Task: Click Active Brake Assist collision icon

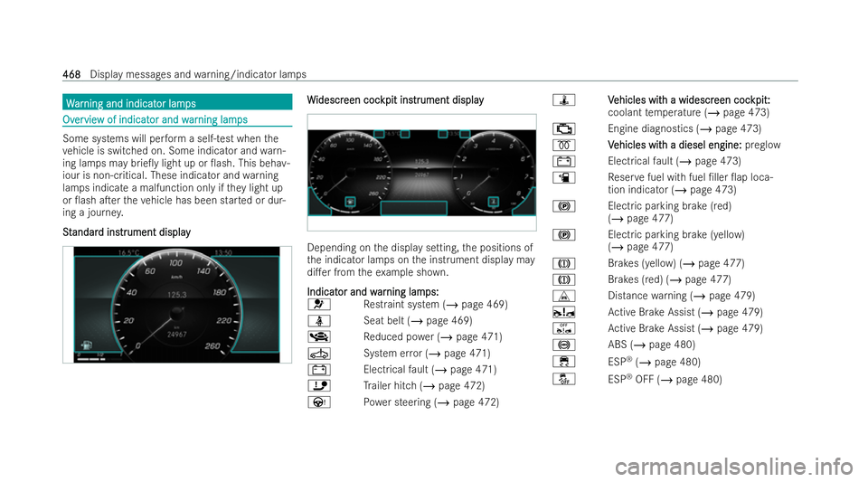Action: coord(563,312)
